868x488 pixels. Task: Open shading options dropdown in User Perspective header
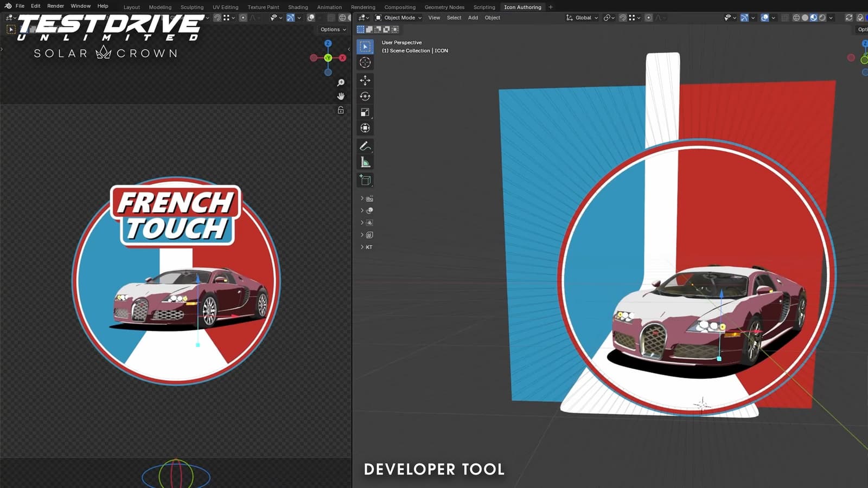pos(831,17)
